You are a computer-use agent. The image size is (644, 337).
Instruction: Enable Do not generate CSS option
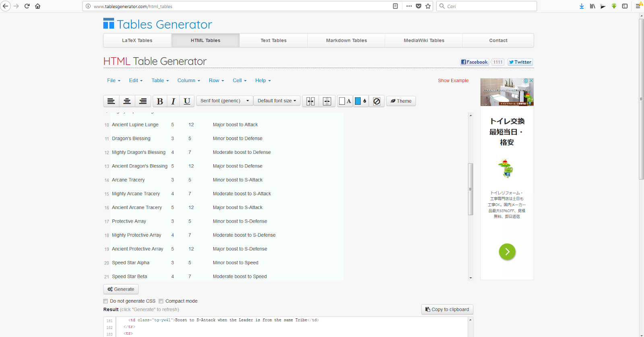click(x=105, y=301)
